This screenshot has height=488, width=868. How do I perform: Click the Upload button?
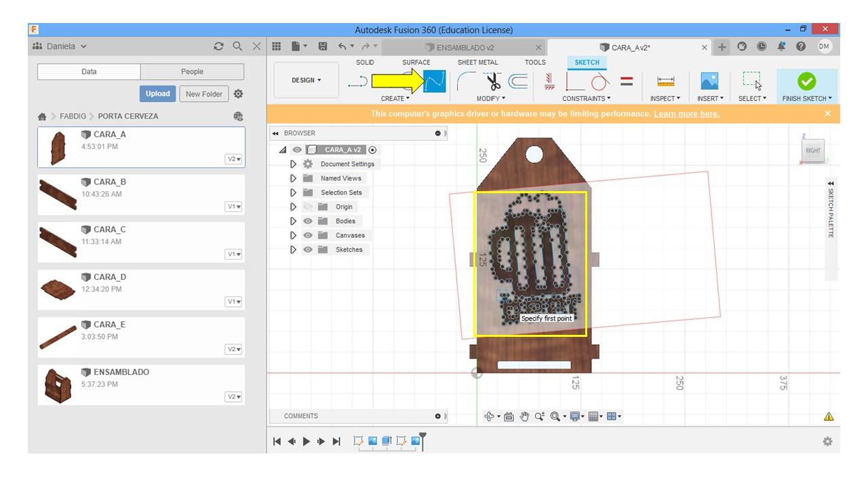point(157,94)
